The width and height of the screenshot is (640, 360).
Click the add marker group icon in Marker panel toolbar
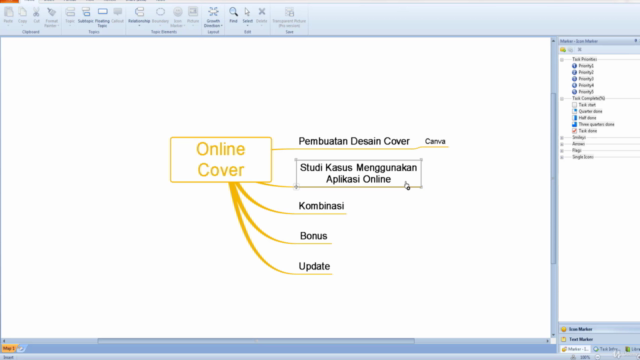563,50
